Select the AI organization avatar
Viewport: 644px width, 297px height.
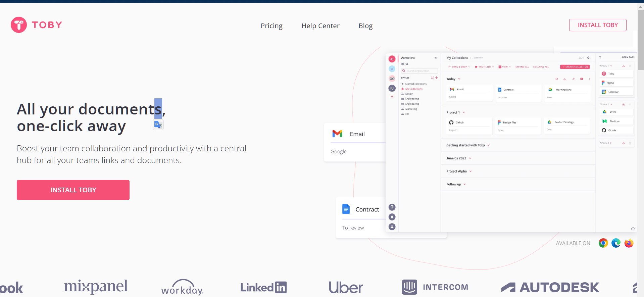[392, 59]
